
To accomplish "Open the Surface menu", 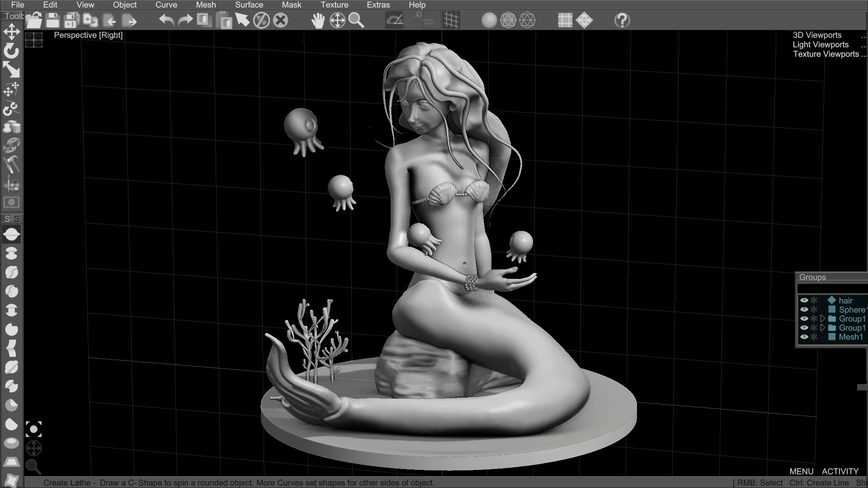I will click(248, 5).
